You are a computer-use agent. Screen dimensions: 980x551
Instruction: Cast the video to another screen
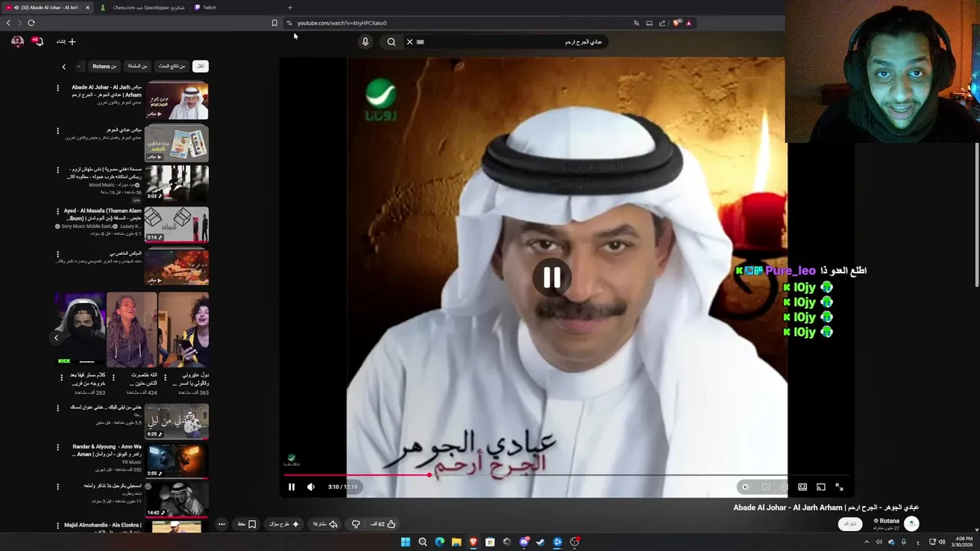[x=821, y=487]
